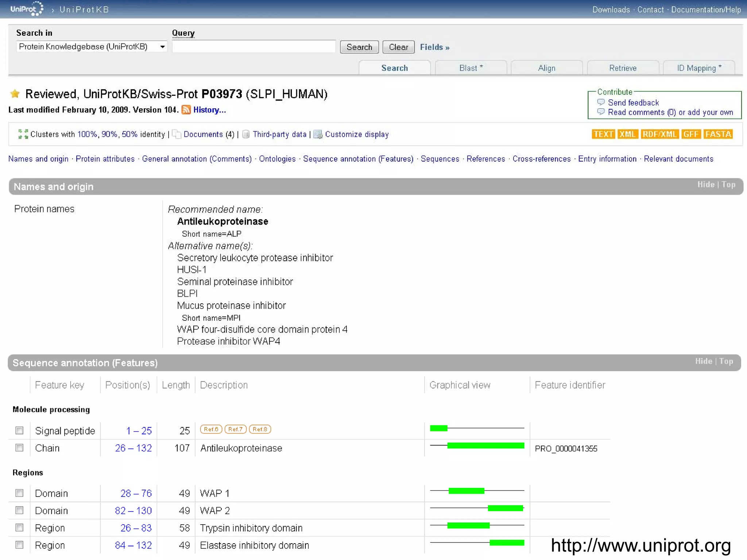Image resolution: width=747 pixels, height=560 pixels.
Task: Jump to Protein attributes section
Action: pyautogui.click(x=105, y=159)
